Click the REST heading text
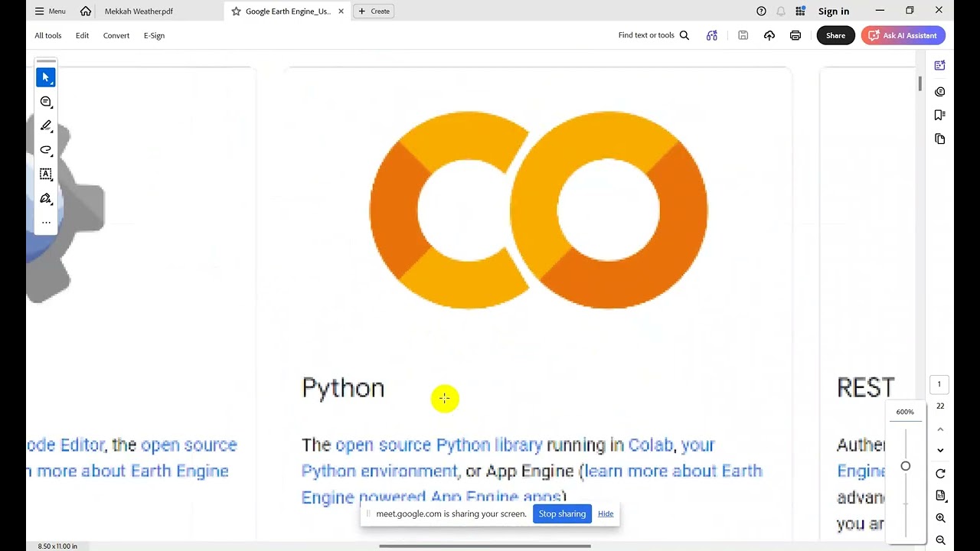The height and width of the screenshot is (551, 980). [x=866, y=388]
